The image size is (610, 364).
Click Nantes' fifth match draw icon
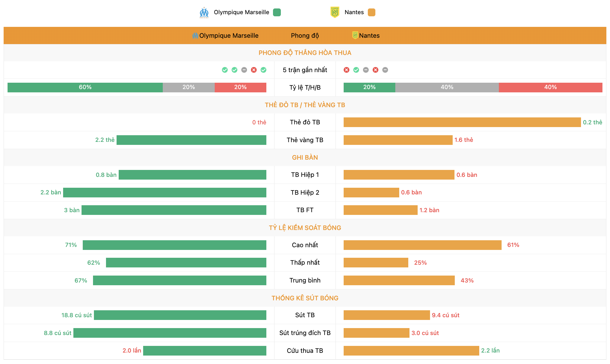[x=385, y=70]
